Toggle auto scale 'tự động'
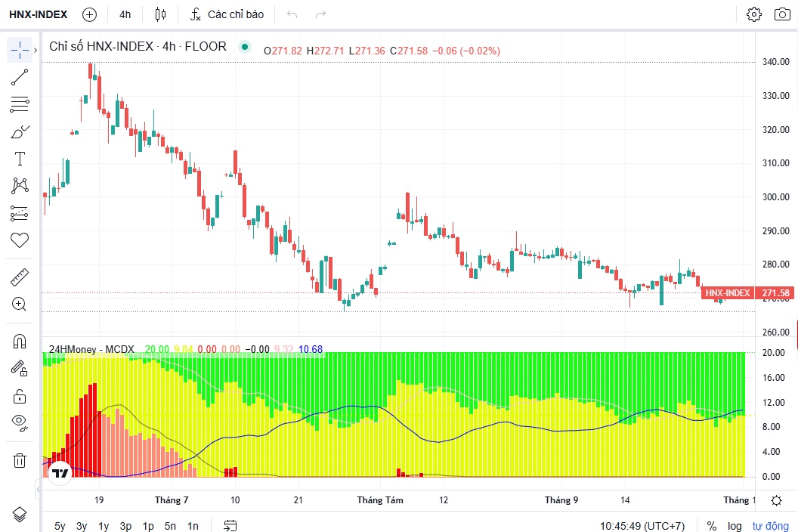Screen dimensions: 798x532 [771, 526]
